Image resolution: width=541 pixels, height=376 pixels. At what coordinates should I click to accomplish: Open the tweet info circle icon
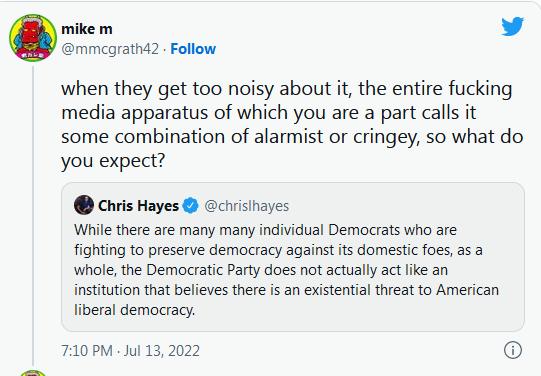click(513, 350)
